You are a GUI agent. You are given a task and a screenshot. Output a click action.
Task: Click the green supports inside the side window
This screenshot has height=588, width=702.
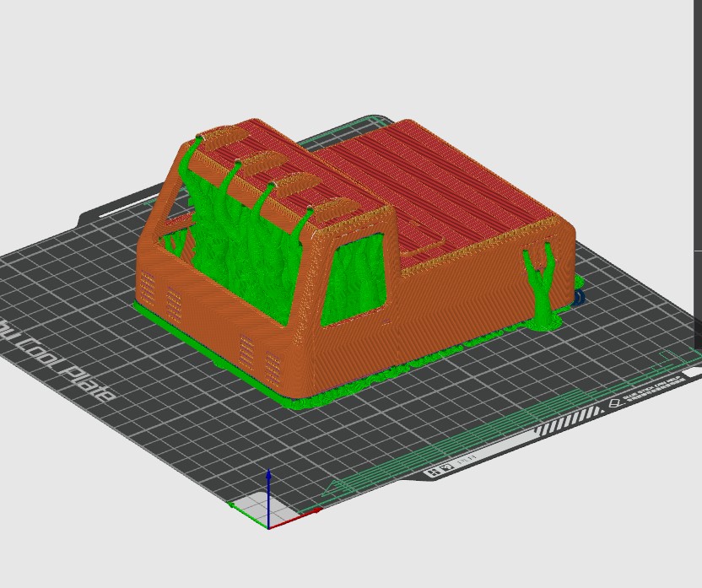pos(354,280)
